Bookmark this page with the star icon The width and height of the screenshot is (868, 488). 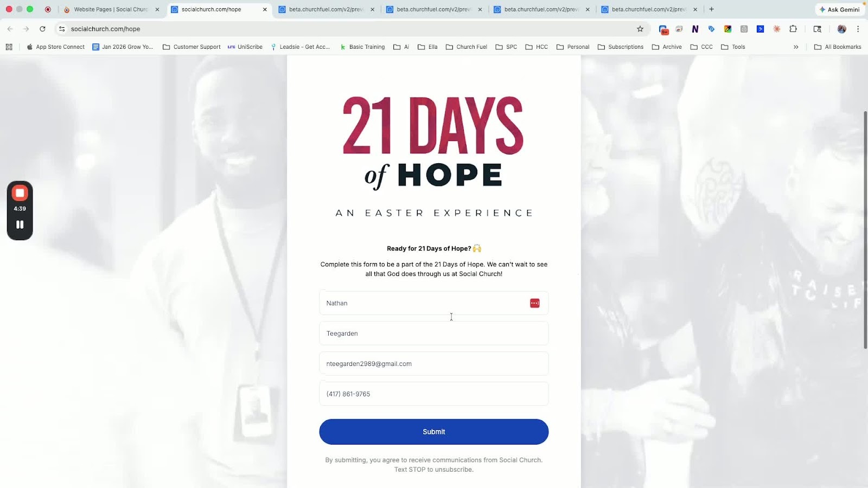pos(640,29)
